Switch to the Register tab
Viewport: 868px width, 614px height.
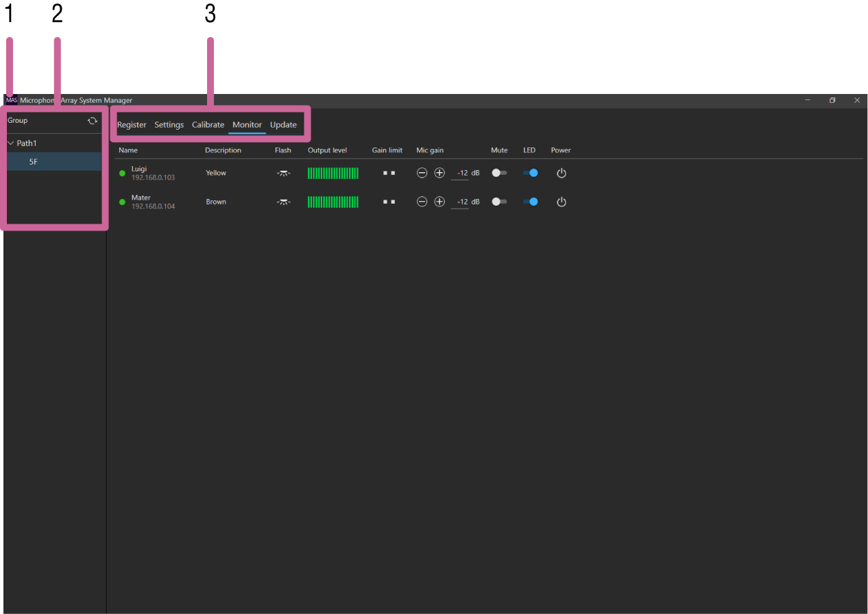(132, 125)
